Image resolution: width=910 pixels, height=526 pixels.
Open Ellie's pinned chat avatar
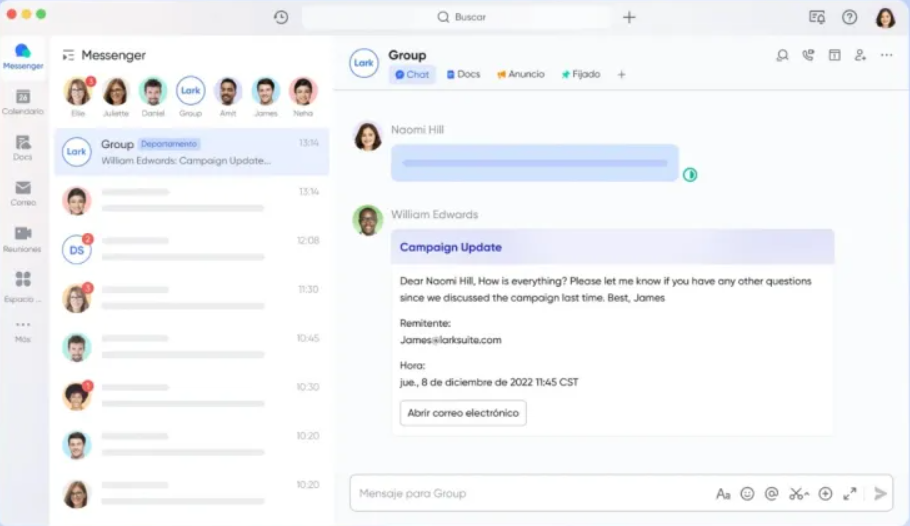[78, 91]
